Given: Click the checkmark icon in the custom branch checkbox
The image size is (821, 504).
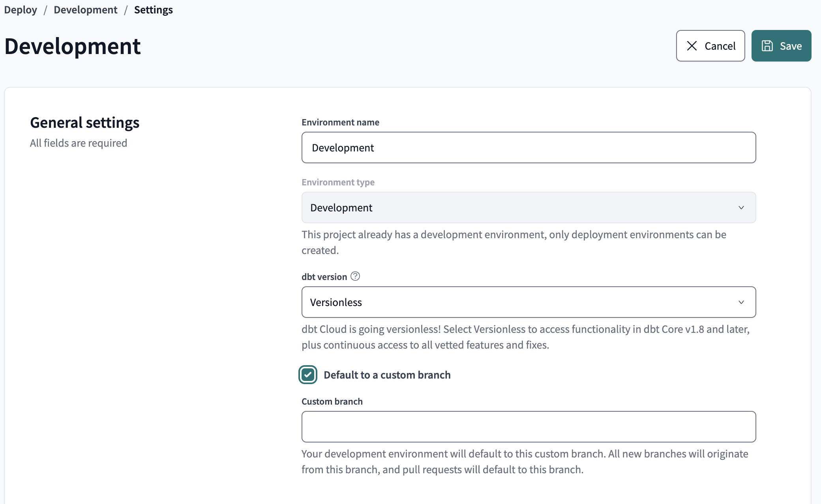Looking at the screenshot, I should coord(308,375).
